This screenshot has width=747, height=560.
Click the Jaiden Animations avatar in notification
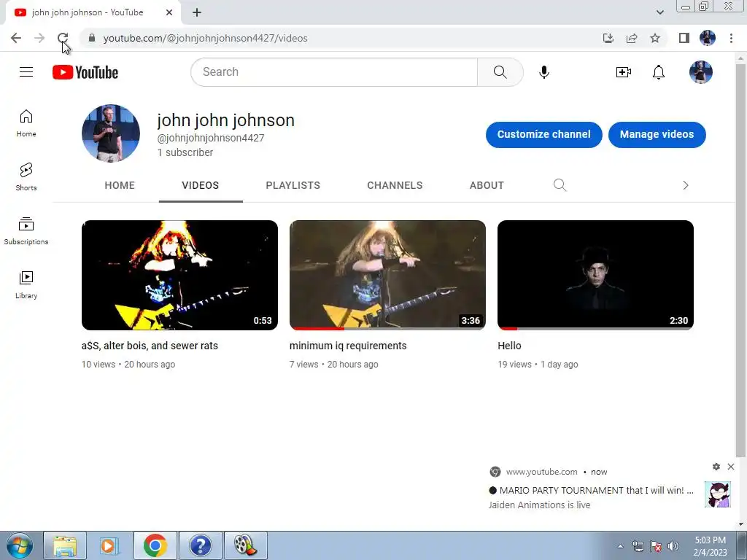pyautogui.click(x=718, y=494)
